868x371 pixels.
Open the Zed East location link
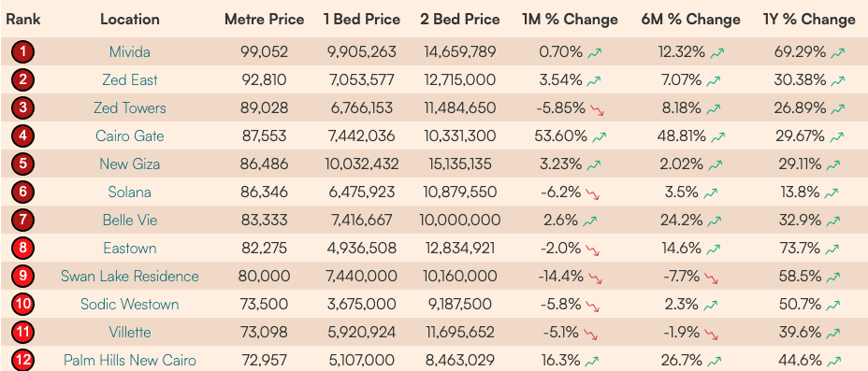(x=130, y=80)
